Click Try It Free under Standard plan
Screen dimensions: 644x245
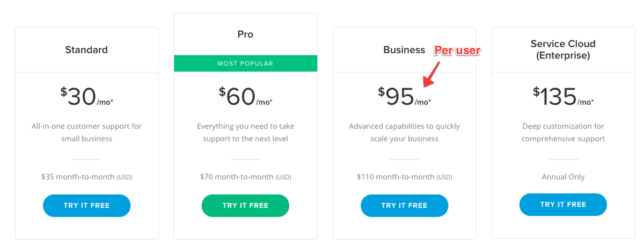[x=86, y=206]
